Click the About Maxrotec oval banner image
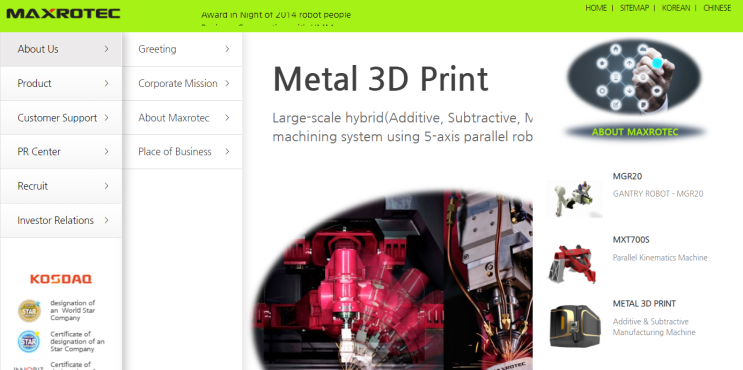The image size is (743, 370). click(x=634, y=77)
